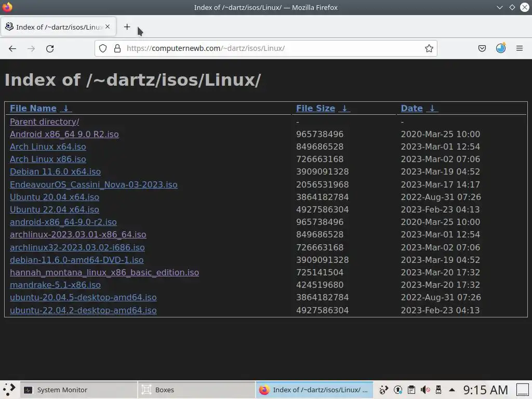Viewport: 532px width, 399px height.
Task: Open the KDE application launcher
Action: point(9,390)
